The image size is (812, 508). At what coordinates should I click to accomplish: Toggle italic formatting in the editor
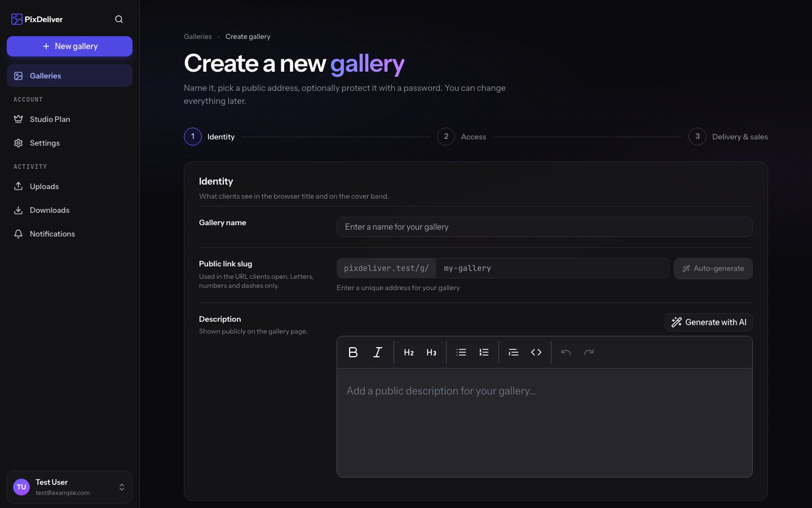[x=378, y=352]
